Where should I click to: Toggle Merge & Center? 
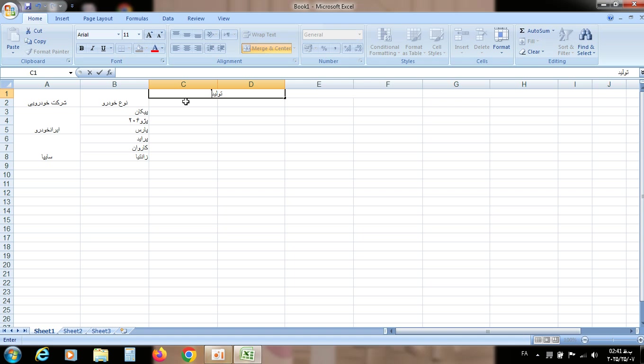[x=267, y=48]
